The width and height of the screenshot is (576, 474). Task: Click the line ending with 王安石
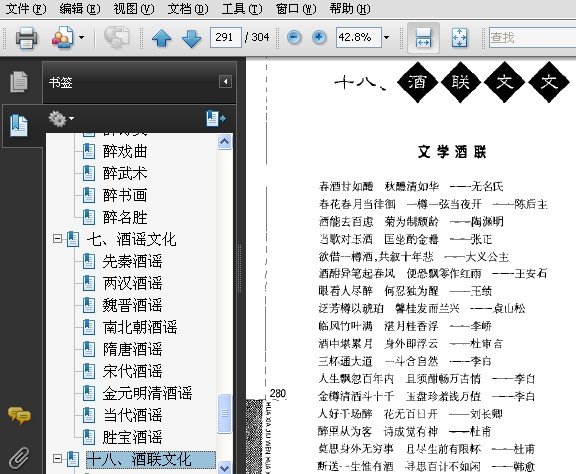(433, 273)
